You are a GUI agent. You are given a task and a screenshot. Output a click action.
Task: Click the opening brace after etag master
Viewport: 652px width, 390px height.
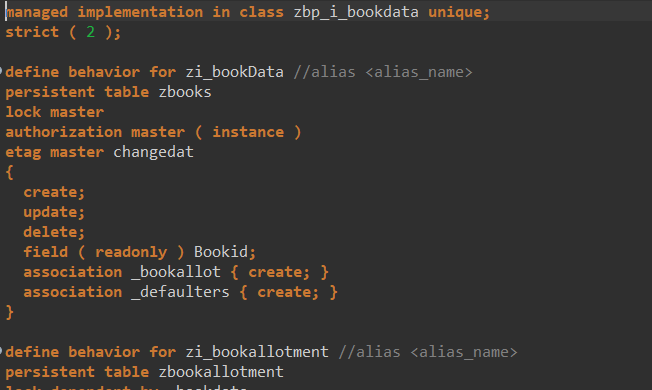coord(10,172)
